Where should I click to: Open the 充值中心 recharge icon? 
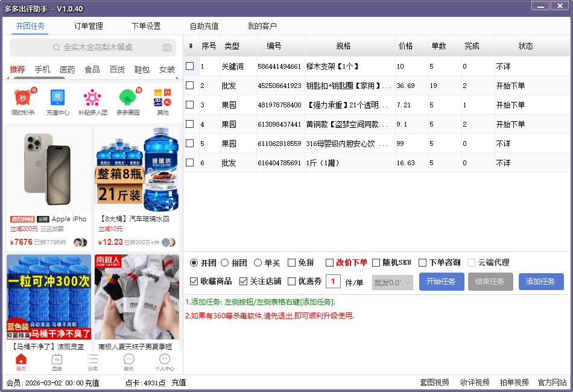click(58, 98)
